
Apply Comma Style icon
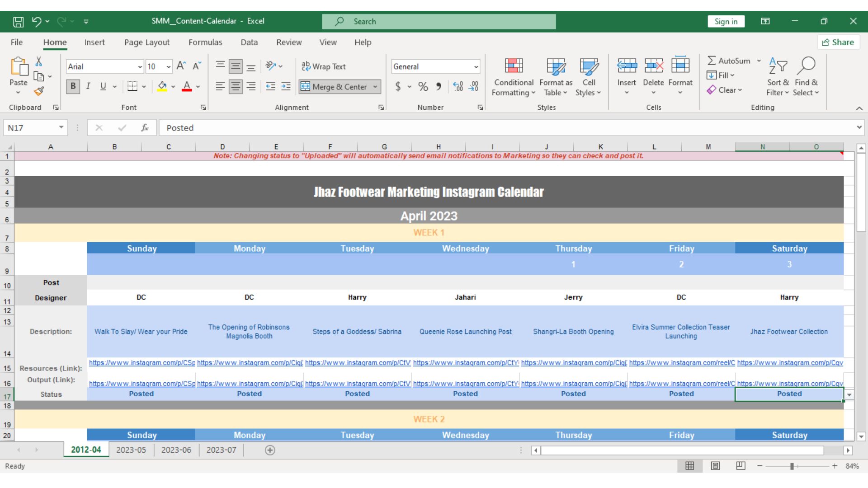coord(439,86)
